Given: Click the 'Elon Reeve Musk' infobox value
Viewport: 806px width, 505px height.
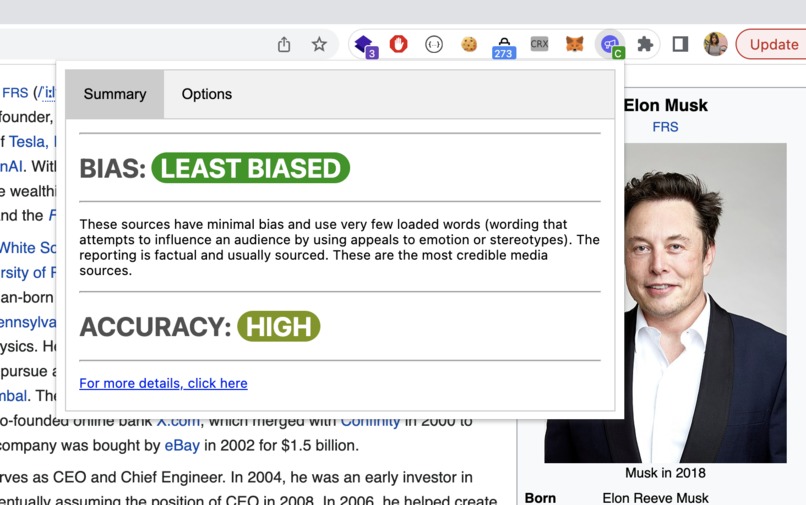Looking at the screenshot, I should click(655, 498).
